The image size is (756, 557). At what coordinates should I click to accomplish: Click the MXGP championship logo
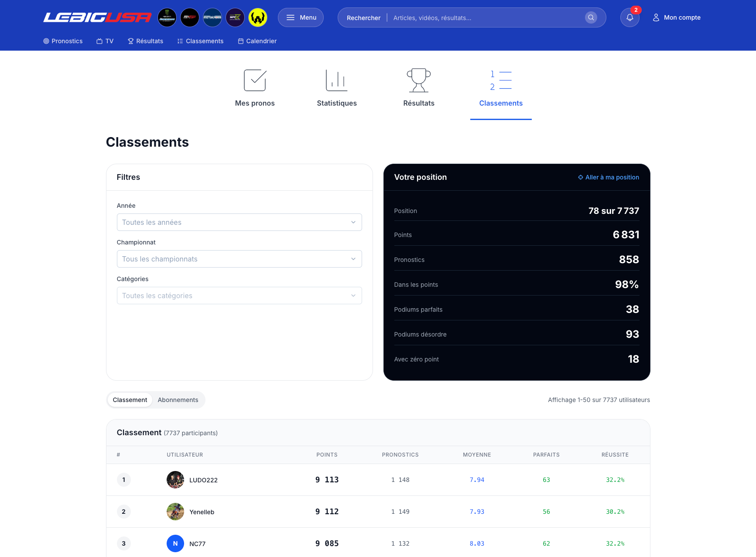(190, 17)
